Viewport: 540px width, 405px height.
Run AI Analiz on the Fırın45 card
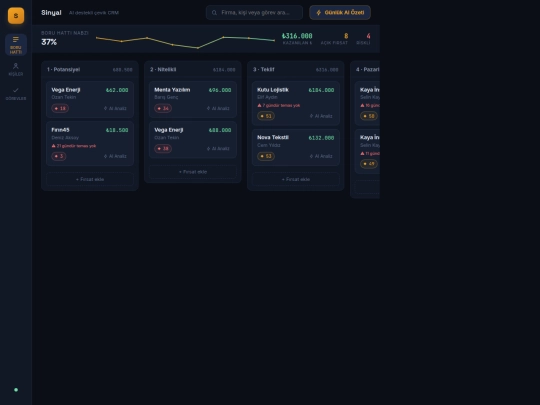[115, 156]
